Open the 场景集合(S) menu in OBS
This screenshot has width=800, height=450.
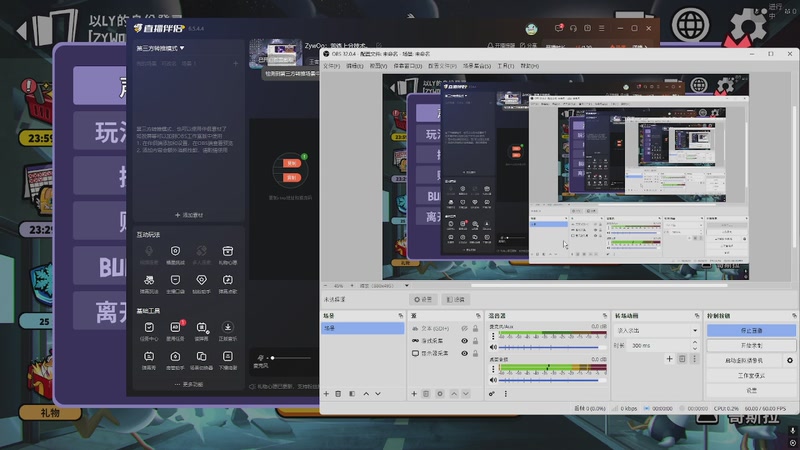[x=477, y=66]
